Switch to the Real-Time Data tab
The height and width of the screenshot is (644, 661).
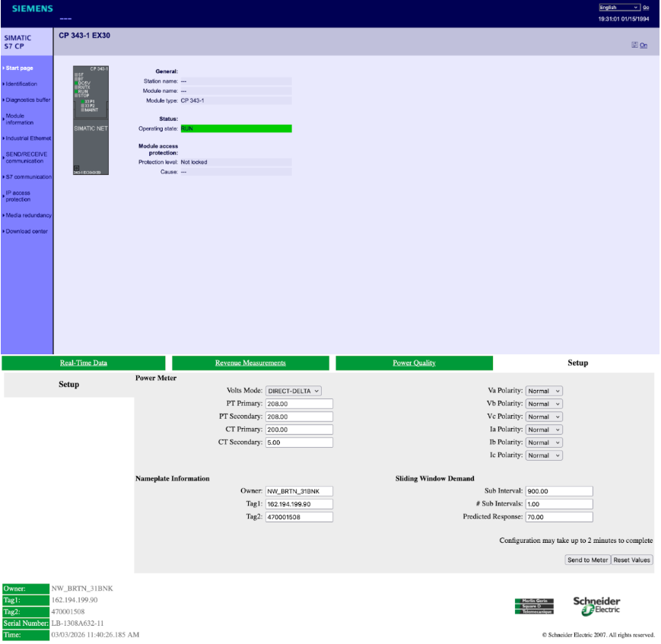pyautogui.click(x=84, y=363)
